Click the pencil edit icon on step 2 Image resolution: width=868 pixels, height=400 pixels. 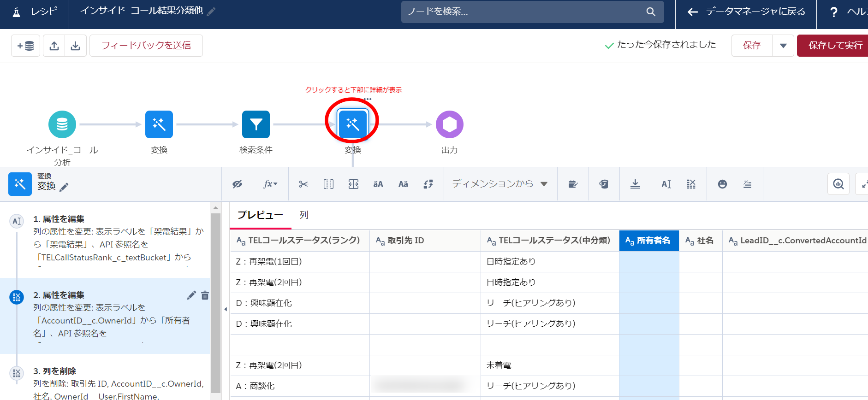(191, 295)
